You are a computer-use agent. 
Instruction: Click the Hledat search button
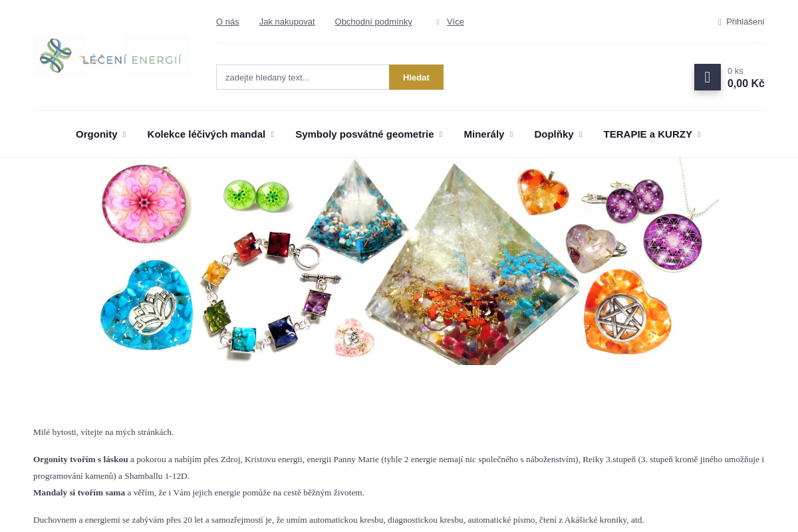click(416, 77)
